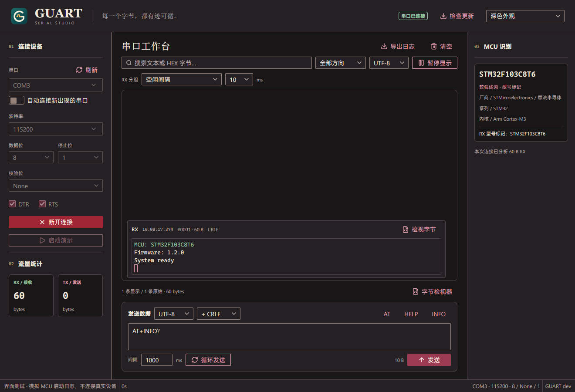This screenshot has height=392, width=575.
Task: Click the STM32F103C8T6 MCU title
Action: pyautogui.click(x=507, y=74)
